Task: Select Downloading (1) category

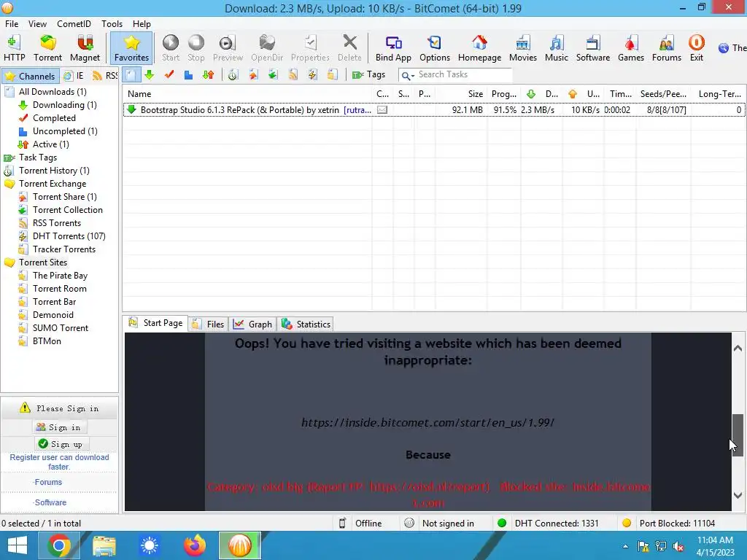Action: [64, 105]
